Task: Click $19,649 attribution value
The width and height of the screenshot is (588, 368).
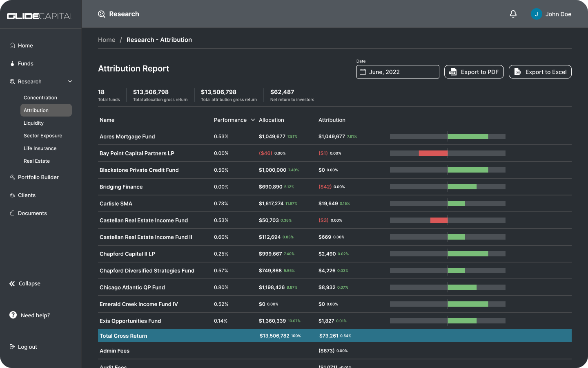Action: 328,204
